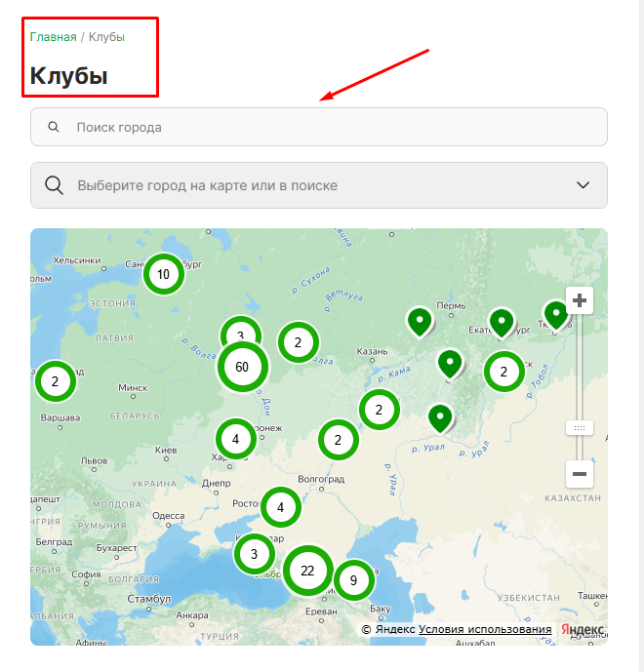Image resolution: width=644 pixels, height=672 pixels.
Task: Click the Львов city label on map
Action: 94,460
